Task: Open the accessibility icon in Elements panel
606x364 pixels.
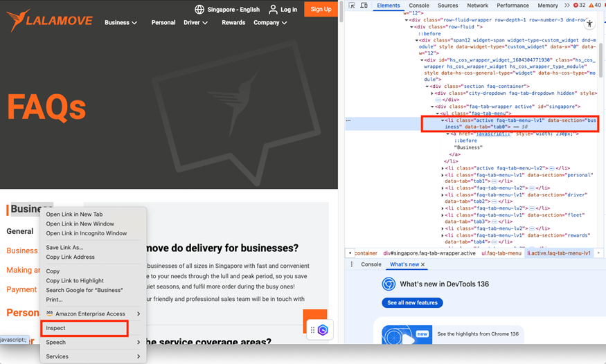Action: click(x=589, y=24)
